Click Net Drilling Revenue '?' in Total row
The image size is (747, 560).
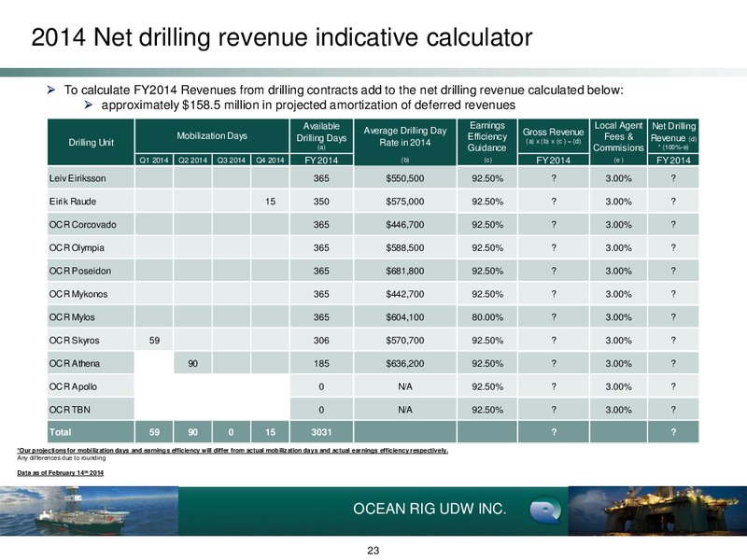tap(673, 432)
